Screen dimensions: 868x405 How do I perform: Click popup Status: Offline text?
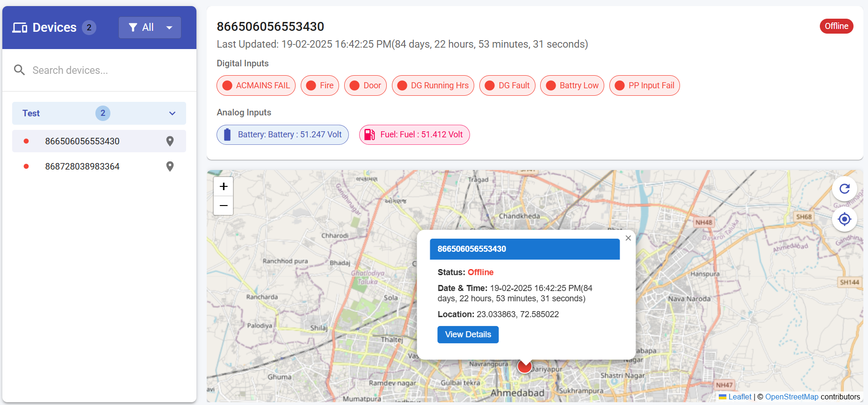click(465, 272)
